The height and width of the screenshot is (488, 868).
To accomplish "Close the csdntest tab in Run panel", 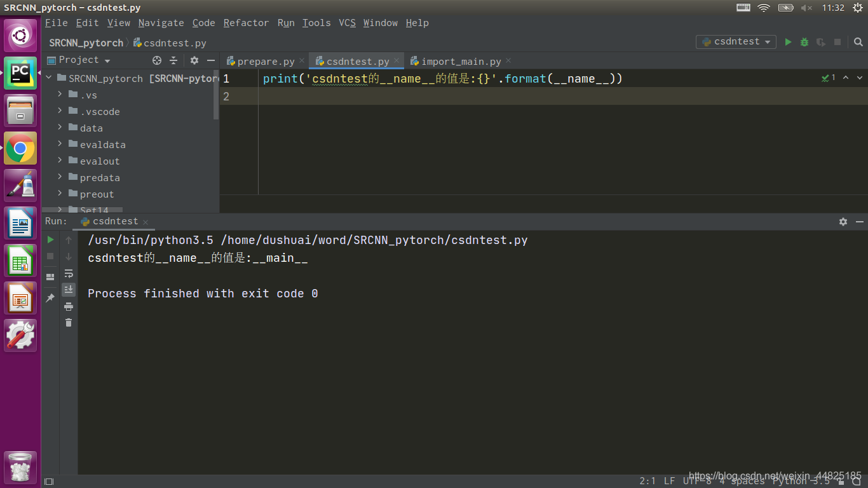I will tap(146, 222).
